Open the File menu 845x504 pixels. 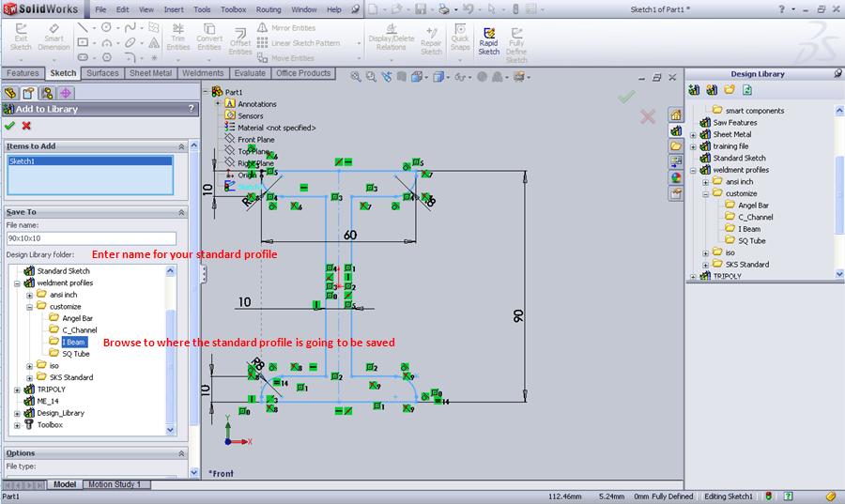[100, 9]
